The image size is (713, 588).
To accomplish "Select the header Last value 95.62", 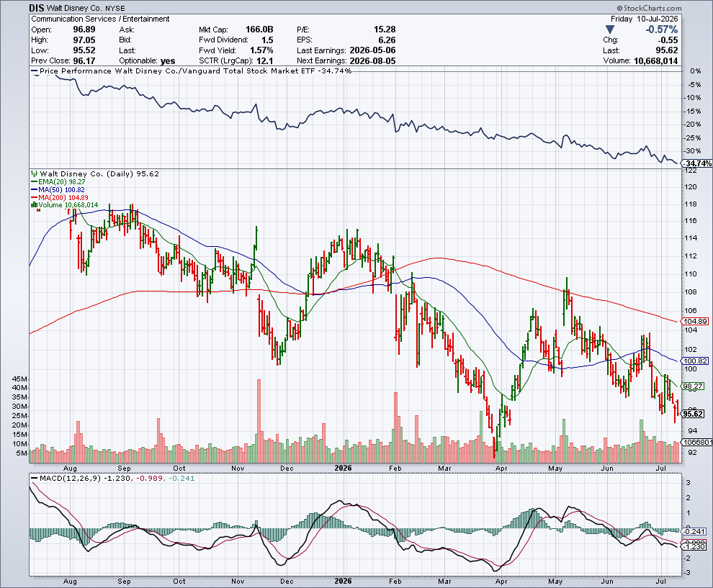I will click(667, 50).
